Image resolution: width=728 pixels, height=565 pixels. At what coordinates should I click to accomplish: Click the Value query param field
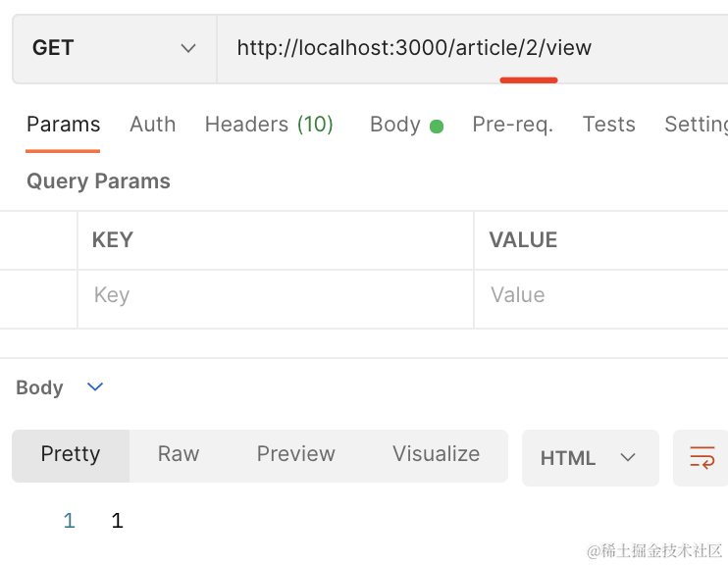pyautogui.click(x=598, y=295)
